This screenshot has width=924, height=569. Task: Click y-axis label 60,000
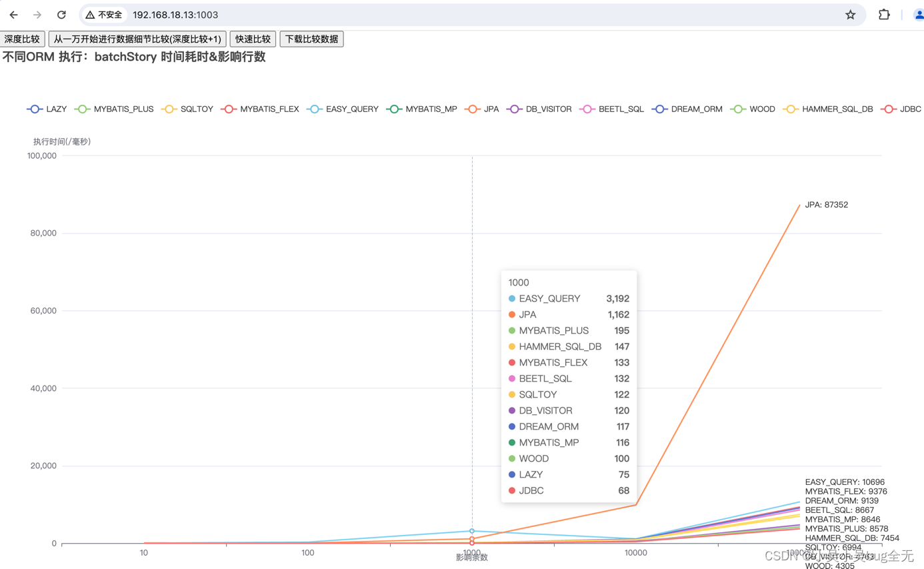coord(43,311)
